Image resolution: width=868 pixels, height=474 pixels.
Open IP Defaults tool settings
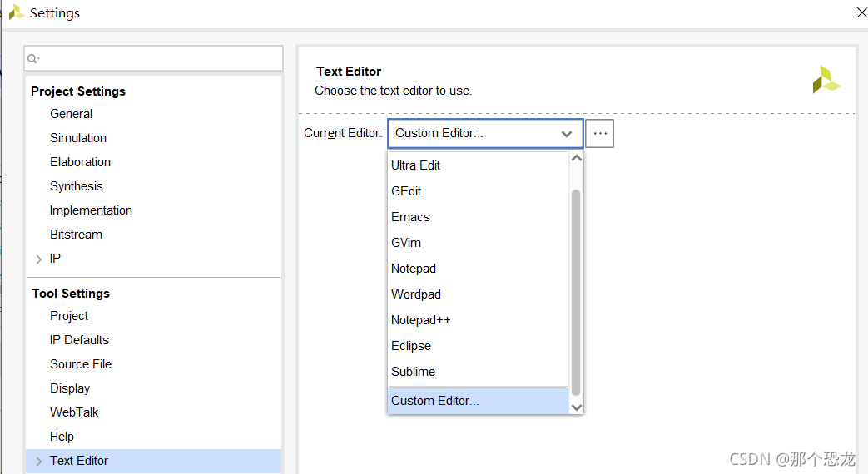click(x=79, y=340)
